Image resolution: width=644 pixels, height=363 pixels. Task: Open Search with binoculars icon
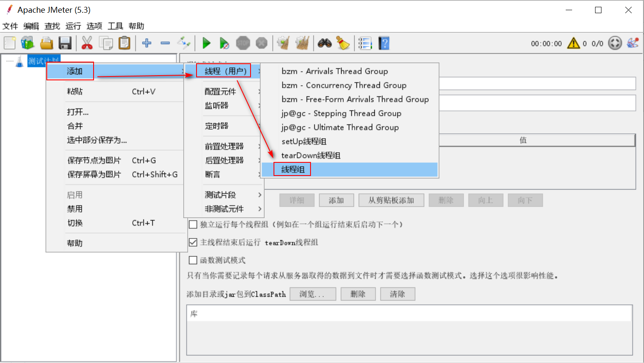click(325, 43)
